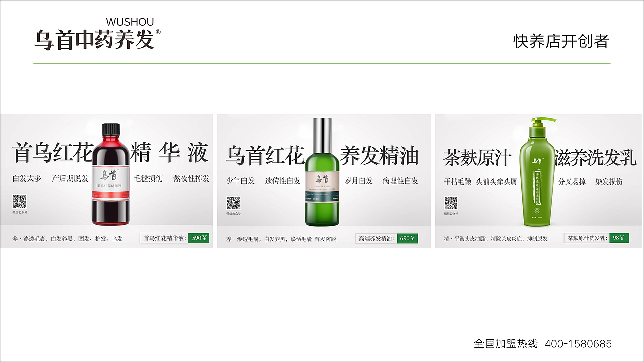Click the 400-1580685 hotline number
The width and height of the screenshot is (644, 362).
(579, 344)
